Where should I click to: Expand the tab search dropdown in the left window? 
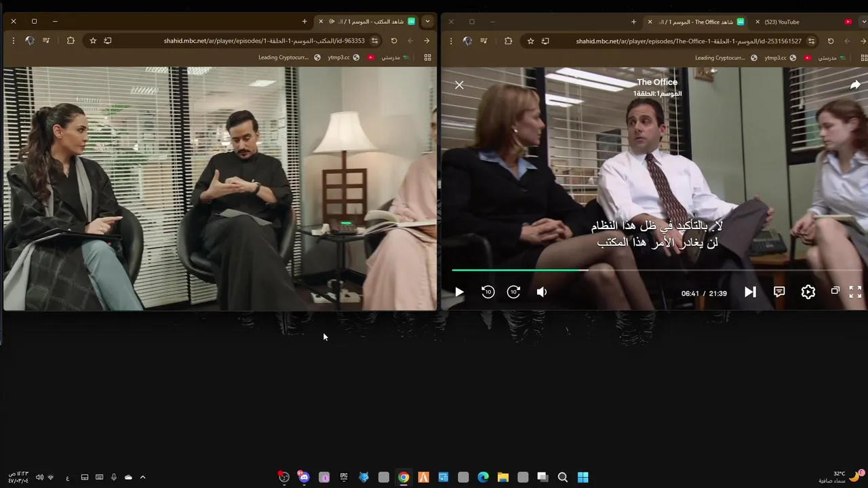pyautogui.click(x=427, y=22)
